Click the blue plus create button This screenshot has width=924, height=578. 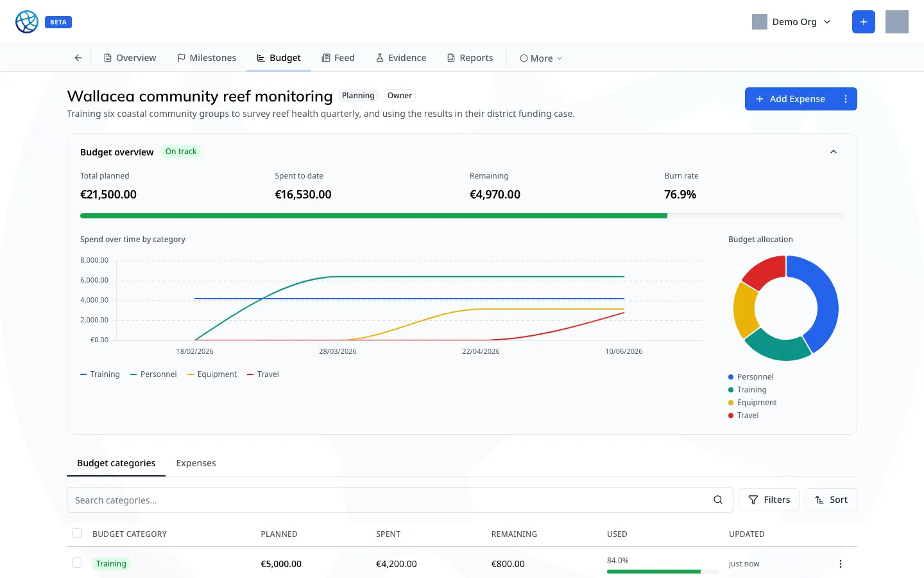tap(864, 22)
